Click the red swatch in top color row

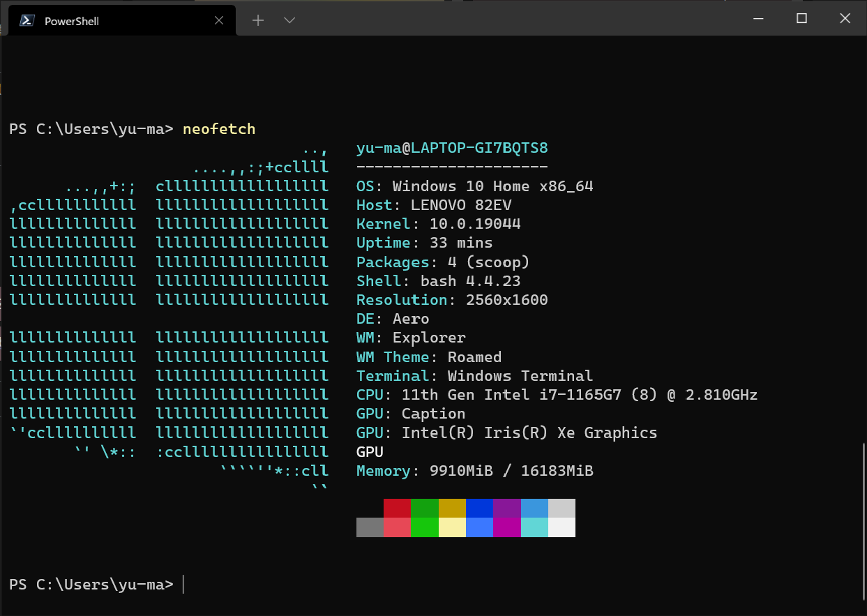(x=397, y=508)
